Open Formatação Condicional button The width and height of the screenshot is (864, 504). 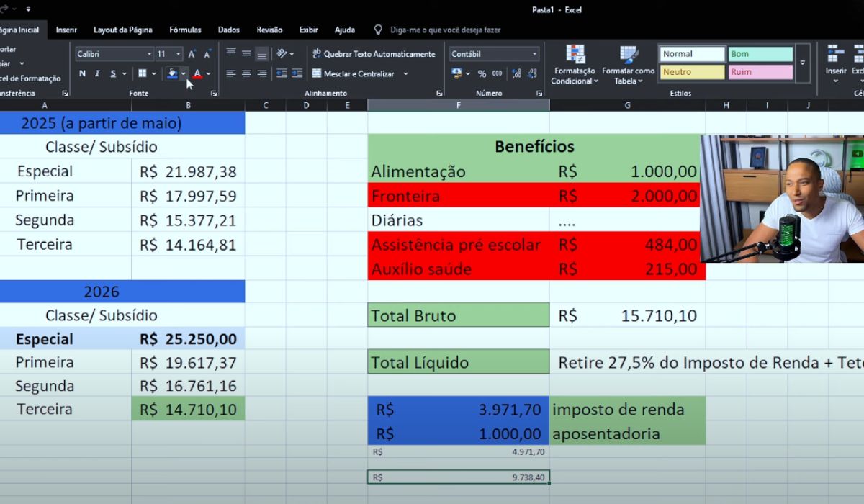click(575, 66)
